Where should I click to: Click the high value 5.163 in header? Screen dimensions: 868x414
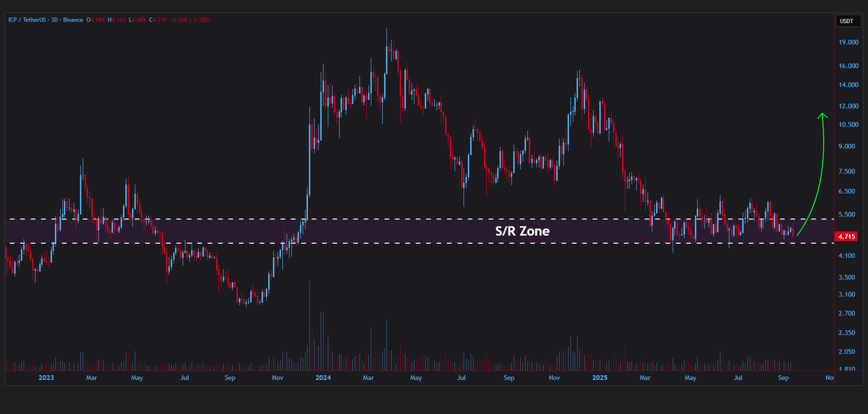click(x=119, y=20)
